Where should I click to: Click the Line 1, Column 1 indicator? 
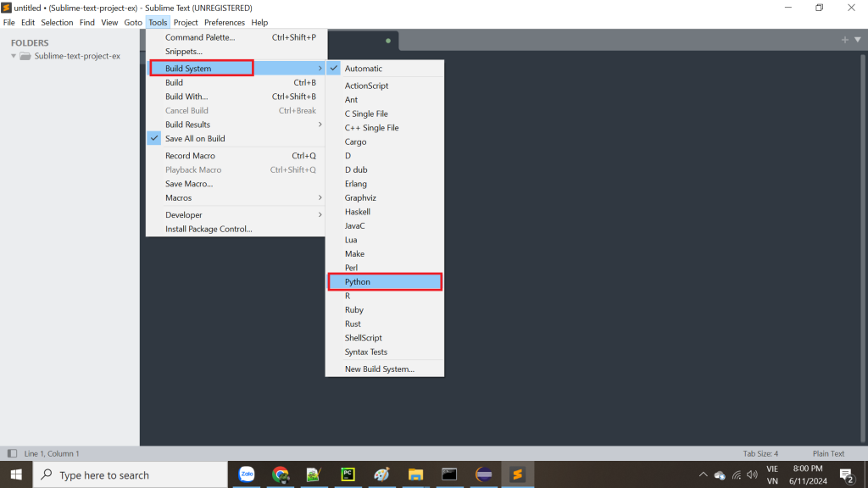52,453
